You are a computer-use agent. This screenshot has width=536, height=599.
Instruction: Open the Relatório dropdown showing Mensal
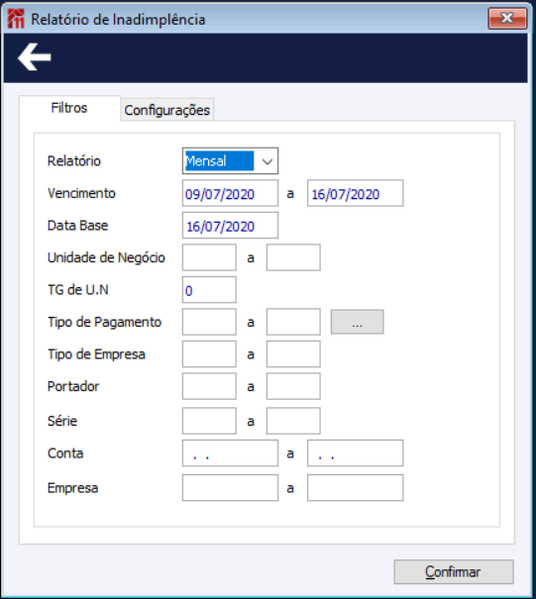point(230,161)
